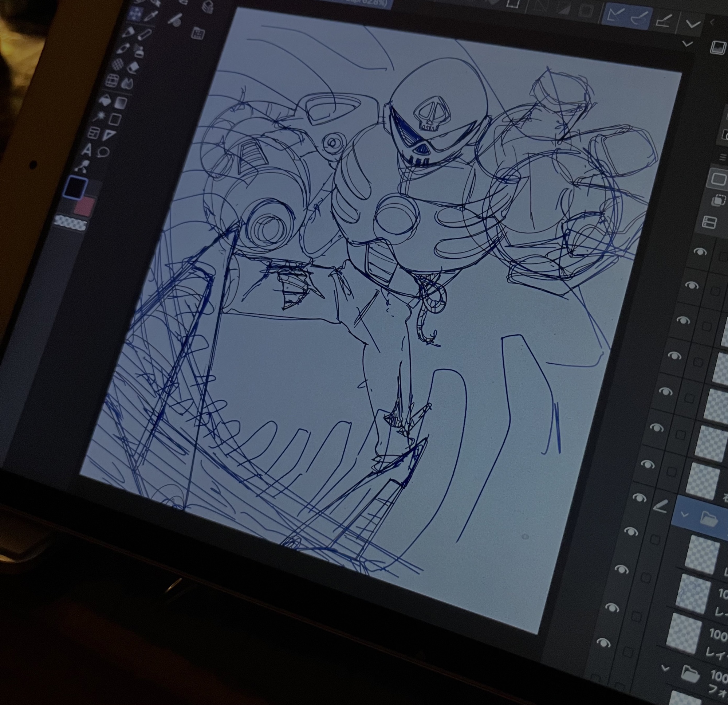Toggle visibility eye of topmost layer
Screen dimensions: 728x705
700,252
